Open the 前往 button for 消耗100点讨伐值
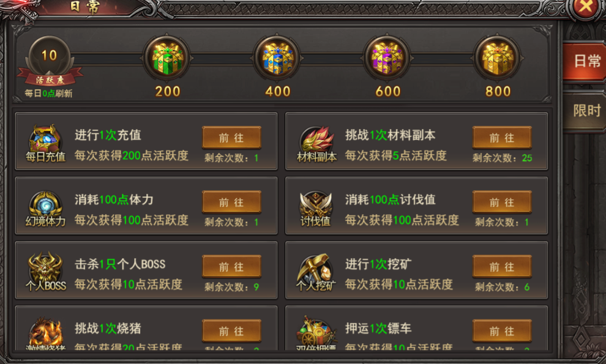Screen dimensions: 606x364 (502, 202)
